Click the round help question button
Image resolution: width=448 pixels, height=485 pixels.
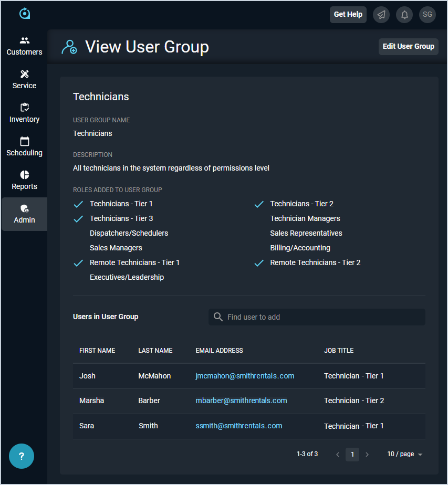pos(22,456)
